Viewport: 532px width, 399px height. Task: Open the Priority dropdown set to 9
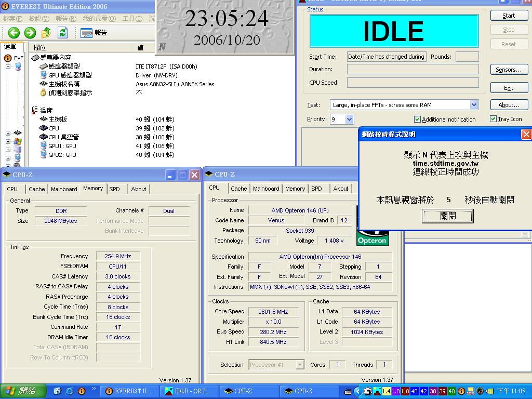click(x=350, y=119)
